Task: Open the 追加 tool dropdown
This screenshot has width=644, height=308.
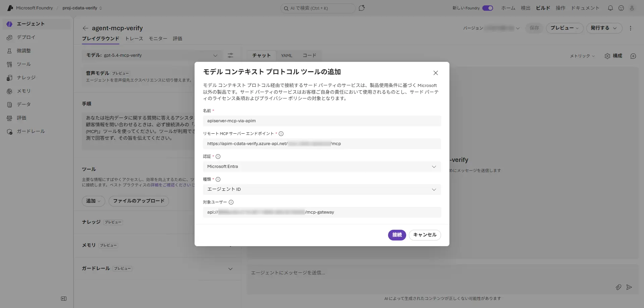Action: (93, 201)
